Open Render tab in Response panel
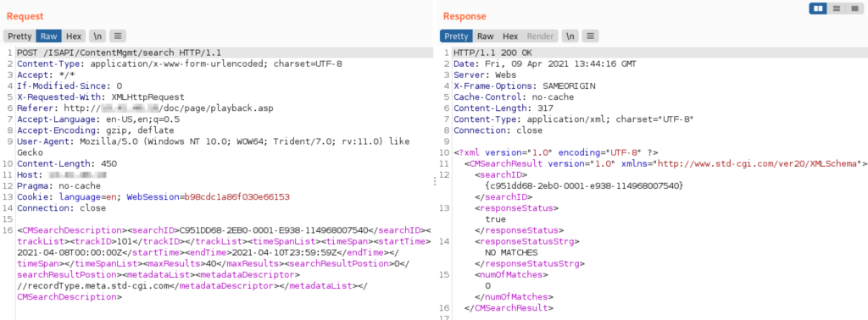This screenshot has height=320, width=868. coord(540,36)
